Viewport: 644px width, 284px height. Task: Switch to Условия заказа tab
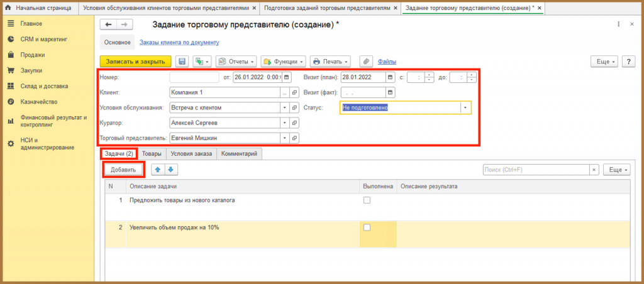191,154
